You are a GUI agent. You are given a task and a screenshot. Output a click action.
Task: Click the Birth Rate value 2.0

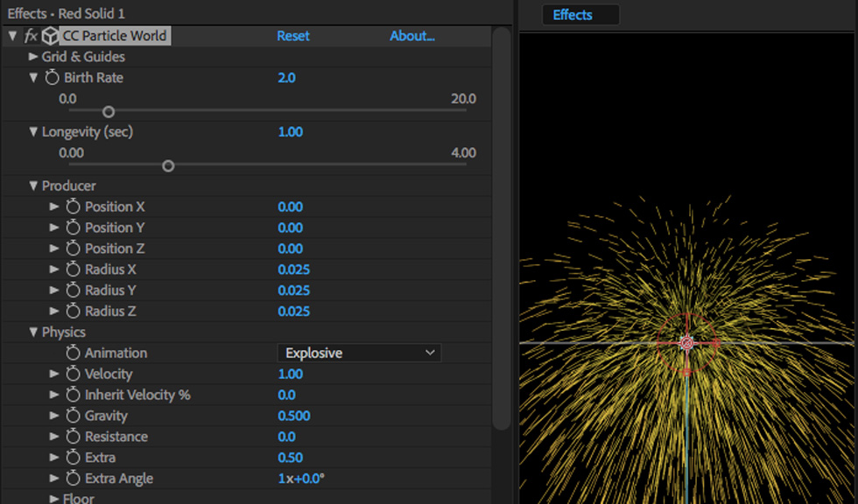(286, 78)
